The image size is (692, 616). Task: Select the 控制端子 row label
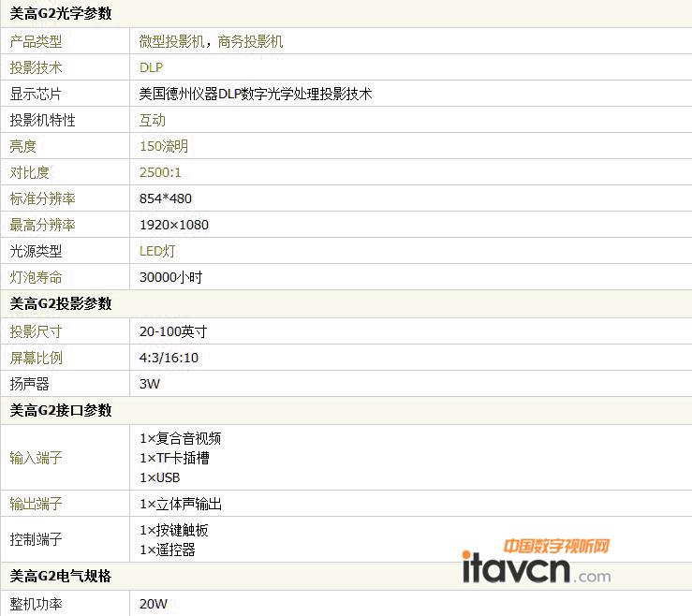click(36, 539)
